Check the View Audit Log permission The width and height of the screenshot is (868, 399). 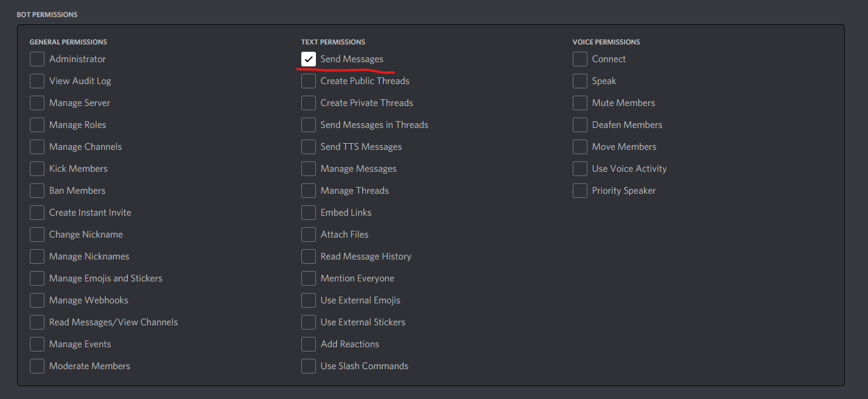(37, 80)
